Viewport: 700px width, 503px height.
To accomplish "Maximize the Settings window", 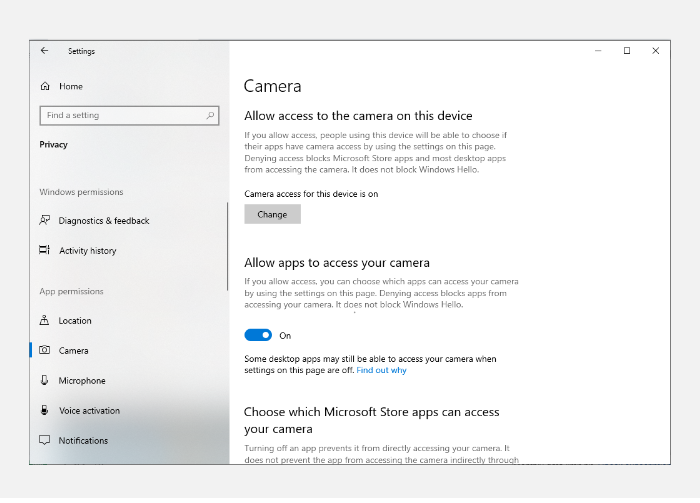I will [x=627, y=51].
